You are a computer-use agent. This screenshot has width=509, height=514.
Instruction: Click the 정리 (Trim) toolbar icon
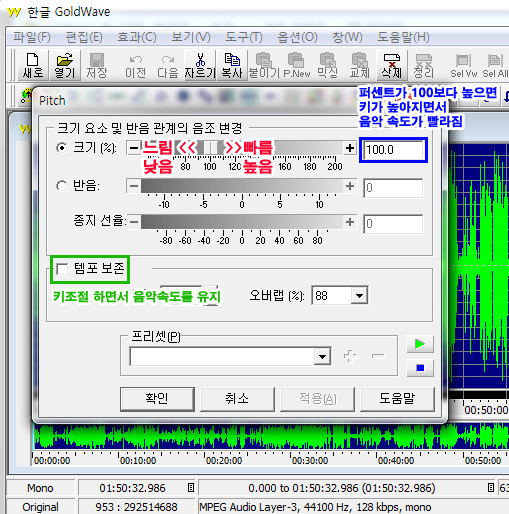424,65
